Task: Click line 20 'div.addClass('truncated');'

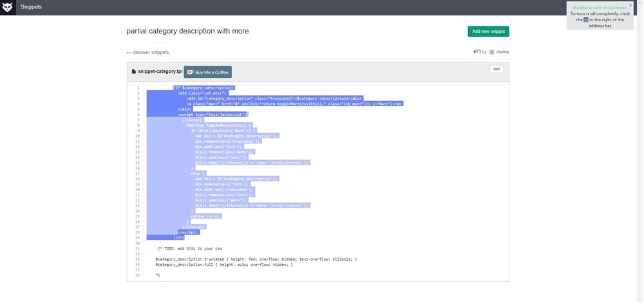Action: pyautogui.click(x=225, y=189)
